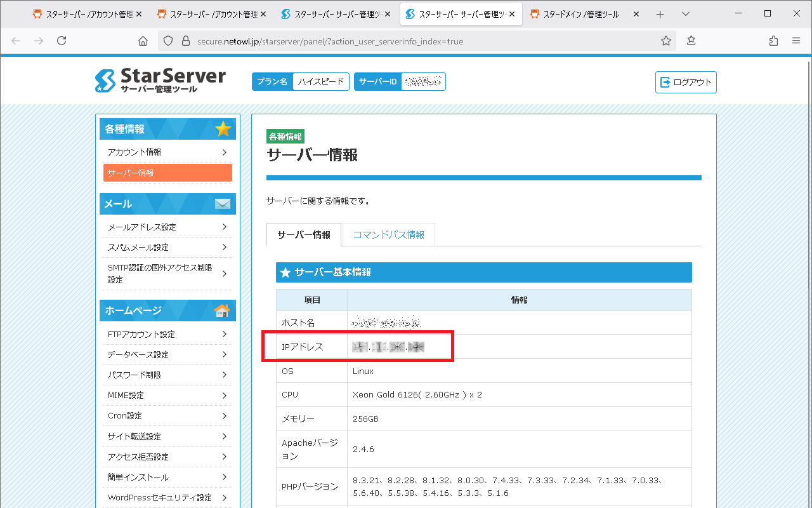This screenshot has height=508, width=812.
Task: Select the highlighted サーバー情報 sidebar item
Action: click(x=167, y=173)
